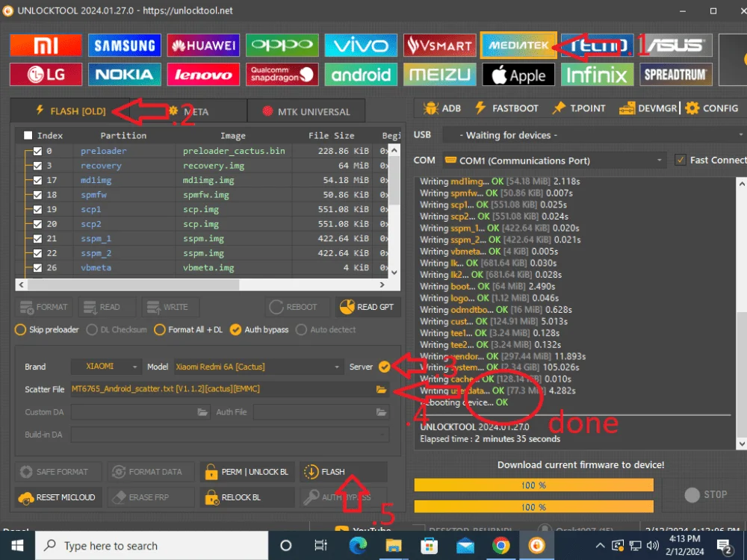The image size is (747, 560).
Task: Click the STOP button
Action: [x=706, y=495]
